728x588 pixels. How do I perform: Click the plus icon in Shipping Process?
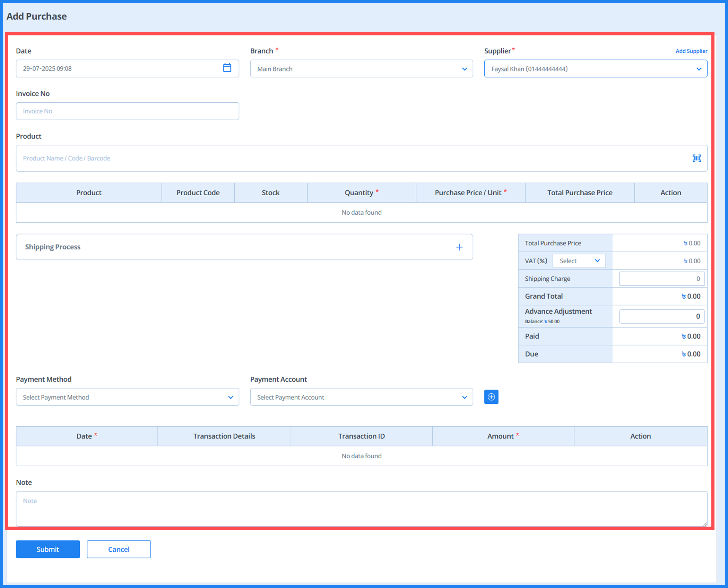click(x=459, y=247)
